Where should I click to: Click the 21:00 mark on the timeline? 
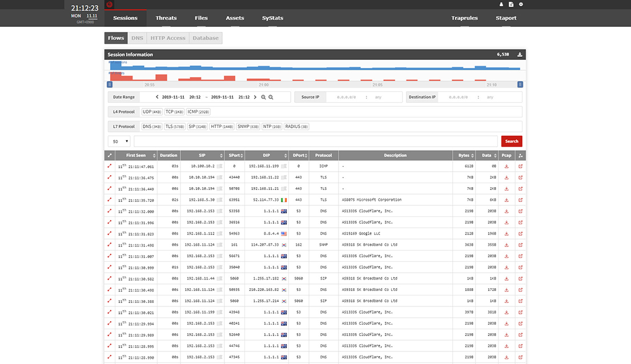coord(264,85)
